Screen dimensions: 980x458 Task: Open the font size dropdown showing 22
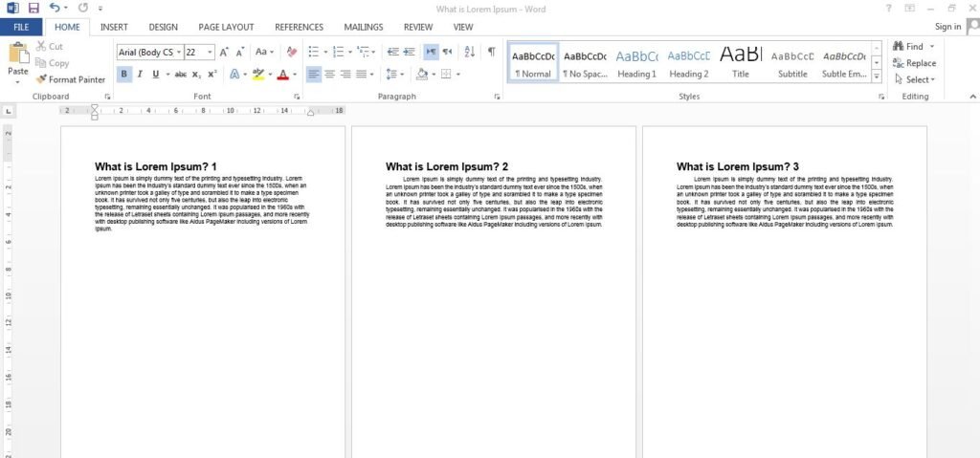point(211,52)
